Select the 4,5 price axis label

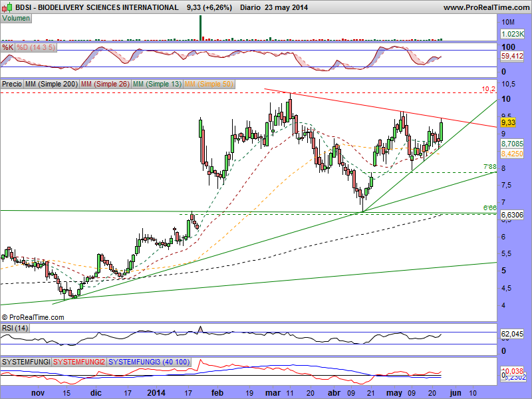(508, 289)
